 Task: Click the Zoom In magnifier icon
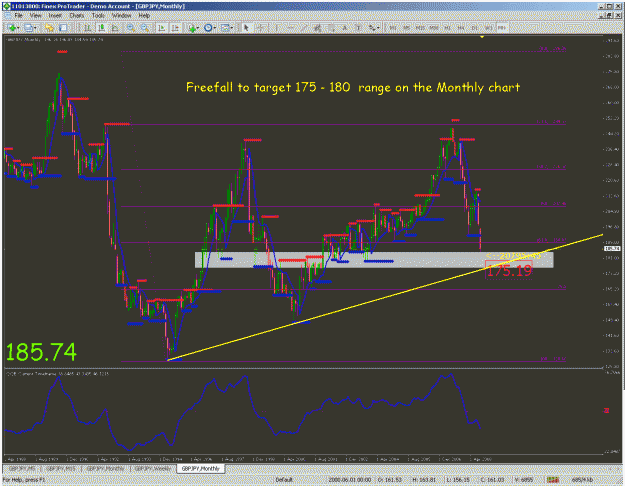(x=131, y=28)
